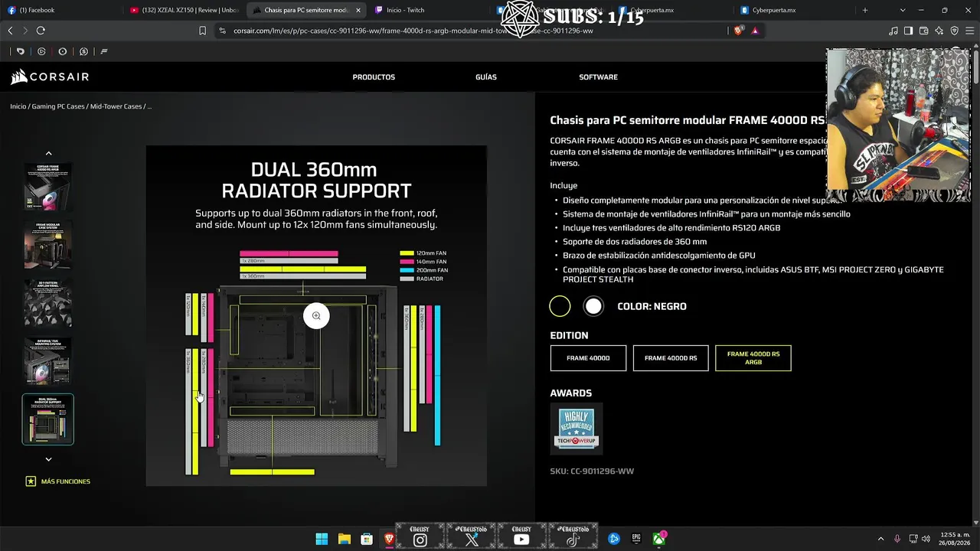980x551 pixels.
Task: Open the GUÍAS menu
Action: [x=486, y=77]
